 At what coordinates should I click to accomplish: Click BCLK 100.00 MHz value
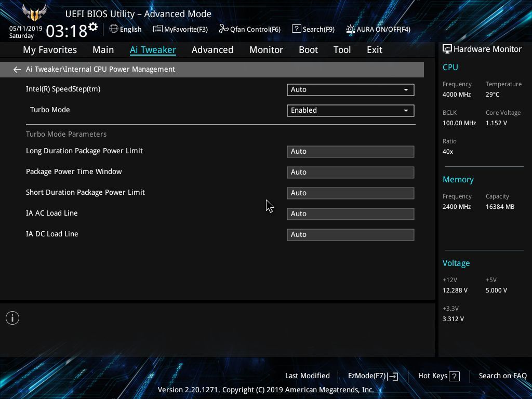[x=459, y=123]
